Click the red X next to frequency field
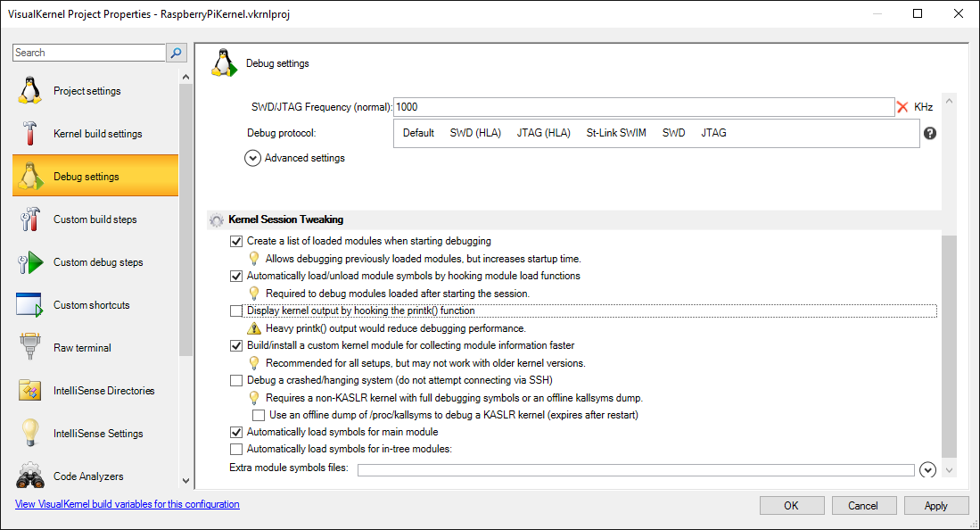This screenshot has height=530, width=980. (902, 107)
